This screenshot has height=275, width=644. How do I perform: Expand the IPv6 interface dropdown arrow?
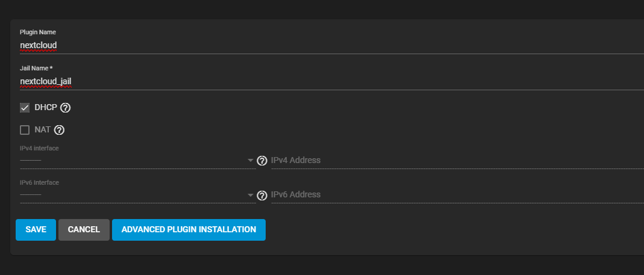coord(251,195)
